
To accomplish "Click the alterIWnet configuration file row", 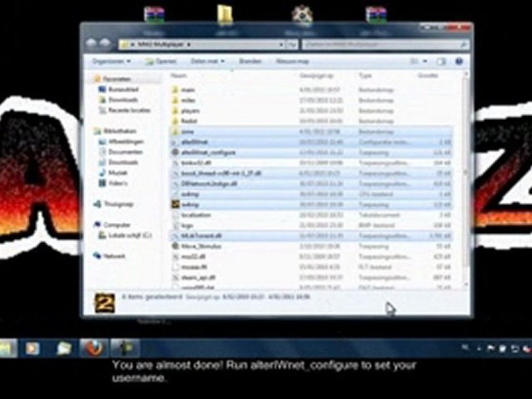I will 310,142.
